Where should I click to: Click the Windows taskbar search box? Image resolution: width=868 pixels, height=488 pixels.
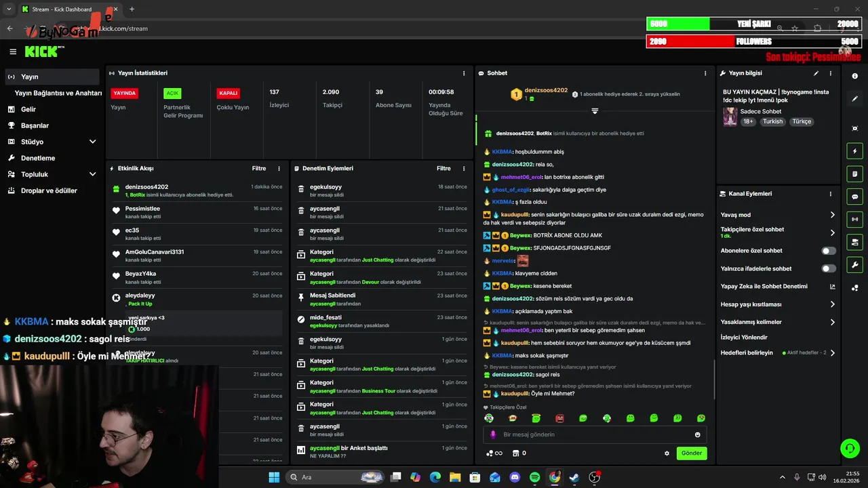click(x=336, y=477)
